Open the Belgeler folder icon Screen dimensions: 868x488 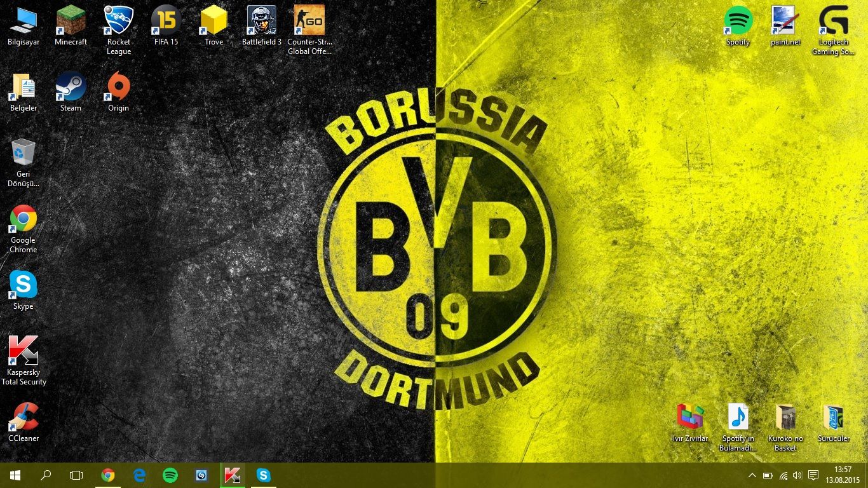pyautogui.click(x=24, y=92)
